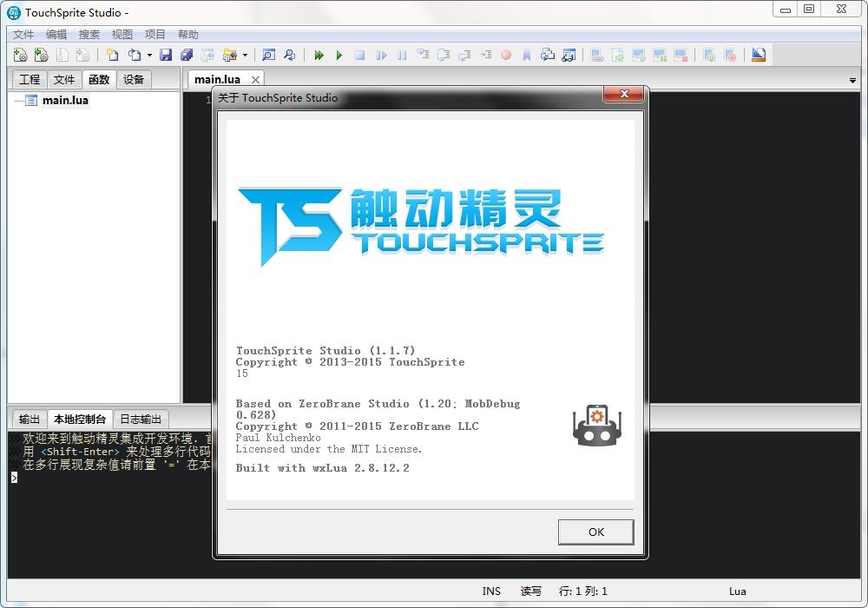Click the find magnifier toolbar icon
Screen dimensions: 868x608
[x=268, y=55]
